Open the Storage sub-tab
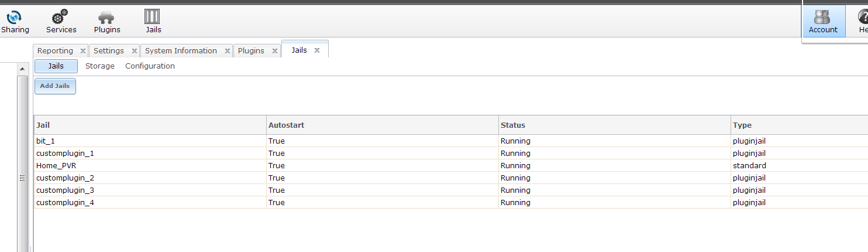The image size is (868, 252). 100,66
